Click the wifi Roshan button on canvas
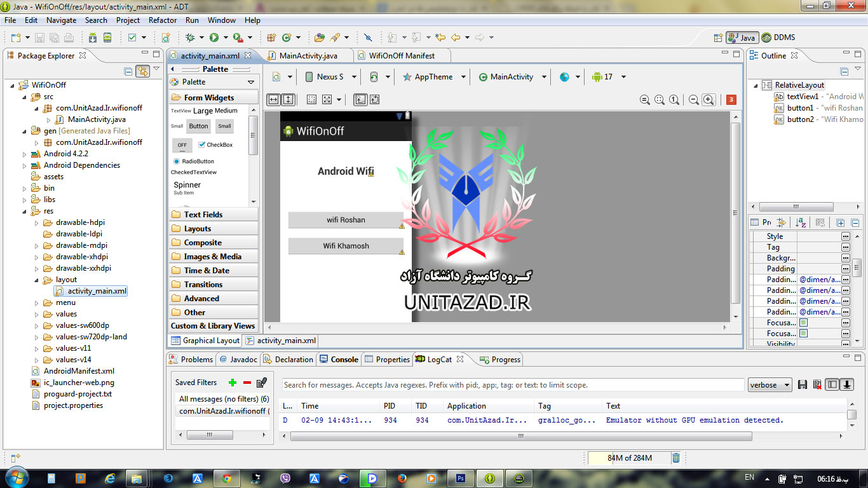Image resolution: width=868 pixels, height=488 pixels. pos(346,220)
